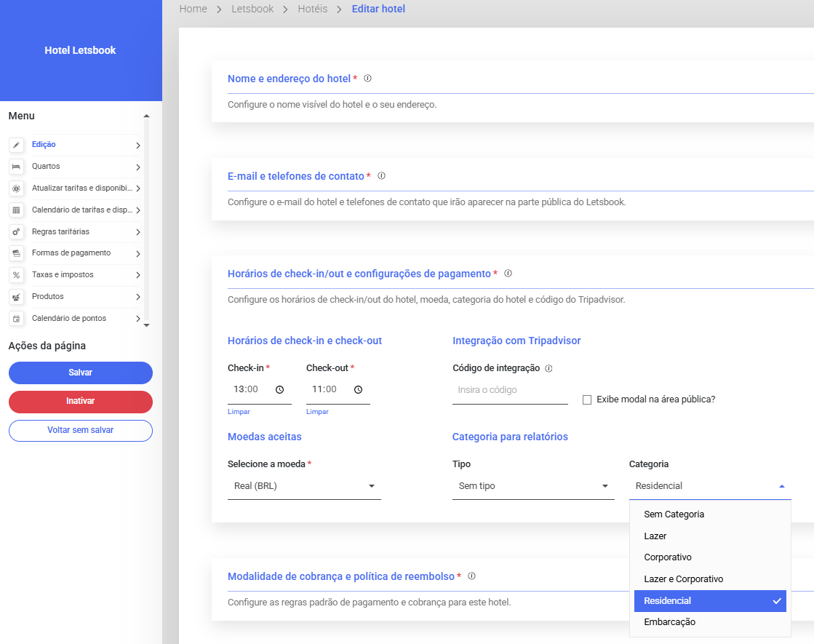Screen dimensions: 814x644
Task: Expand E-mail e telefones de contato section
Action: point(296,177)
